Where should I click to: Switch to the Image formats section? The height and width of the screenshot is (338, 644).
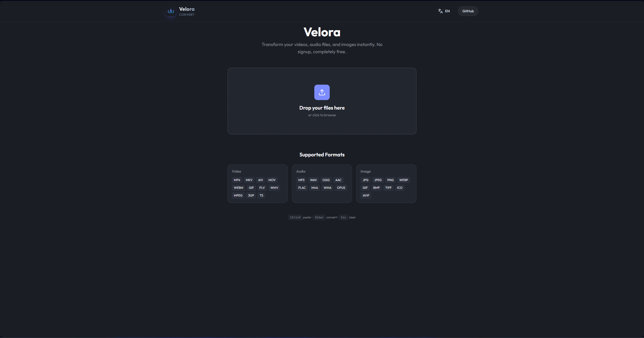[365, 171]
